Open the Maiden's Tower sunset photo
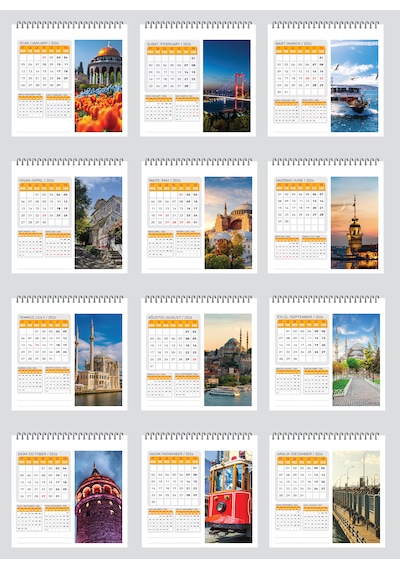This screenshot has width=400, height=570. coord(355,223)
